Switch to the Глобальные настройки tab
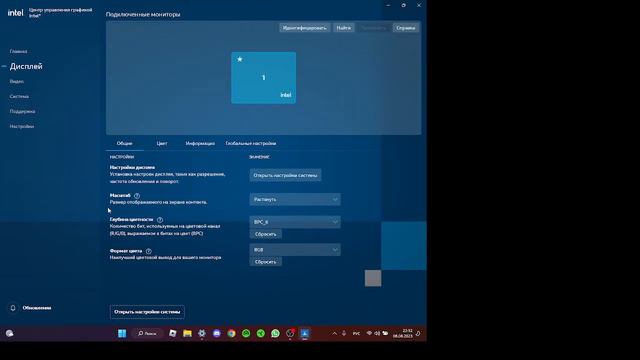 click(251, 143)
